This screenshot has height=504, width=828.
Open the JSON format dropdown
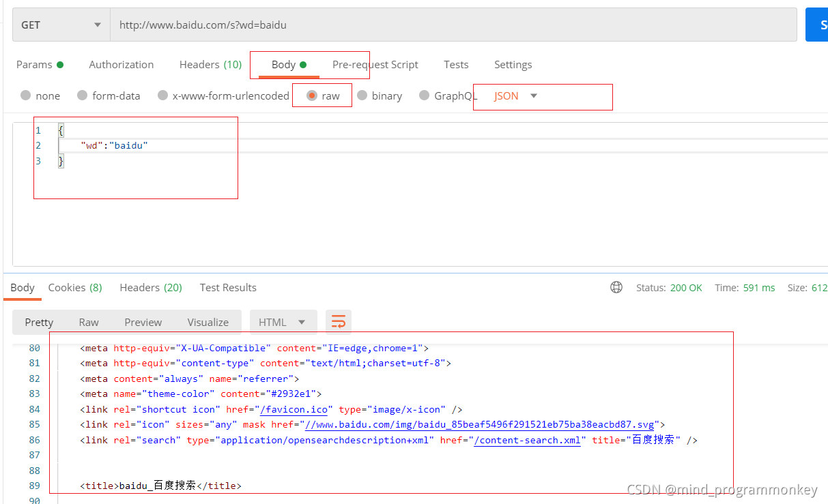coord(516,95)
